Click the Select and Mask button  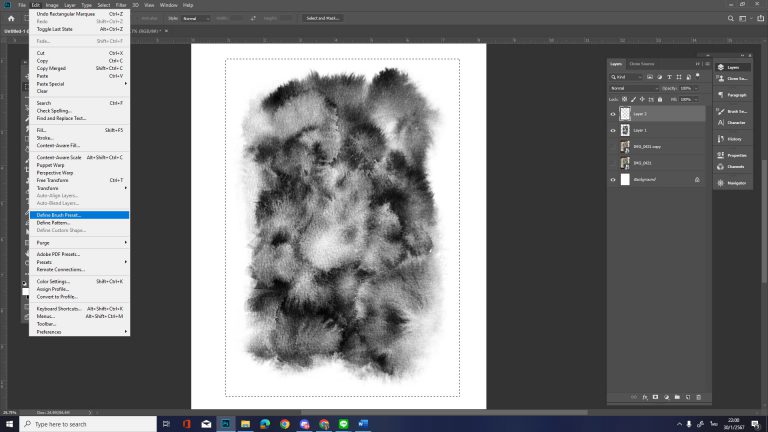(x=323, y=18)
